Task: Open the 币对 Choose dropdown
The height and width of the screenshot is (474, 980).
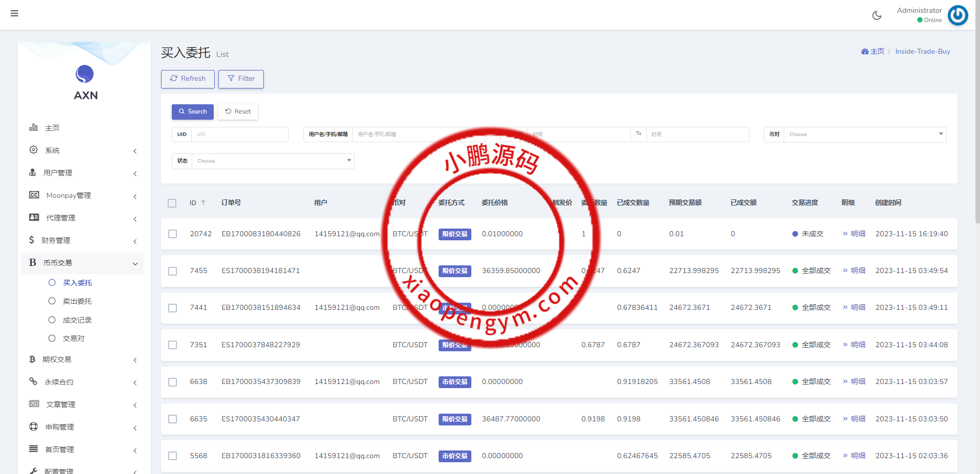Action: (x=864, y=134)
